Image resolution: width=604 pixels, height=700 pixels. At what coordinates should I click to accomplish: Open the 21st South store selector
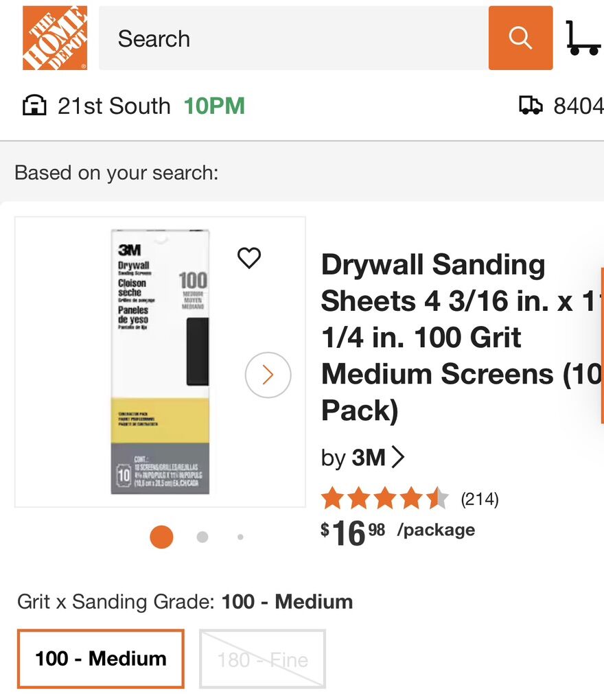click(x=114, y=106)
